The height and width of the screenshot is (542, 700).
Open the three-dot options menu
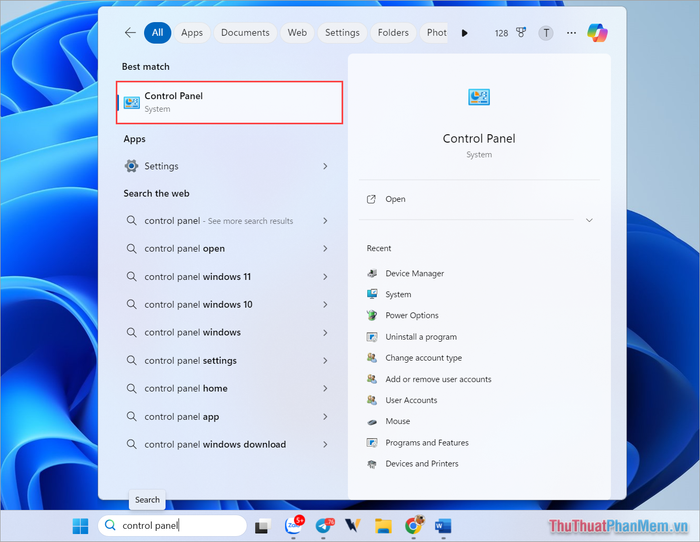pyautogui.click(x=571, y=33)
